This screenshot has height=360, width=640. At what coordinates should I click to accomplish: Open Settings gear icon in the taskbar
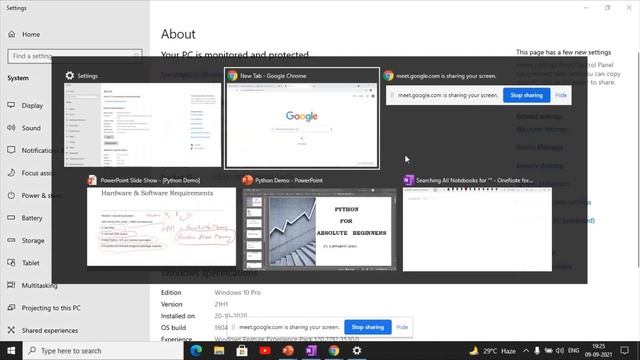(x=357, y=351)
